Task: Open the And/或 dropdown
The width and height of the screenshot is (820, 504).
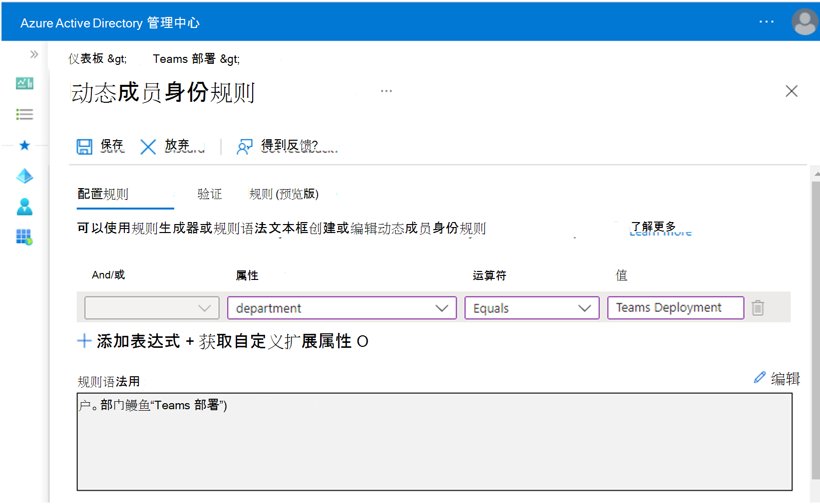Action: point(152,308)
